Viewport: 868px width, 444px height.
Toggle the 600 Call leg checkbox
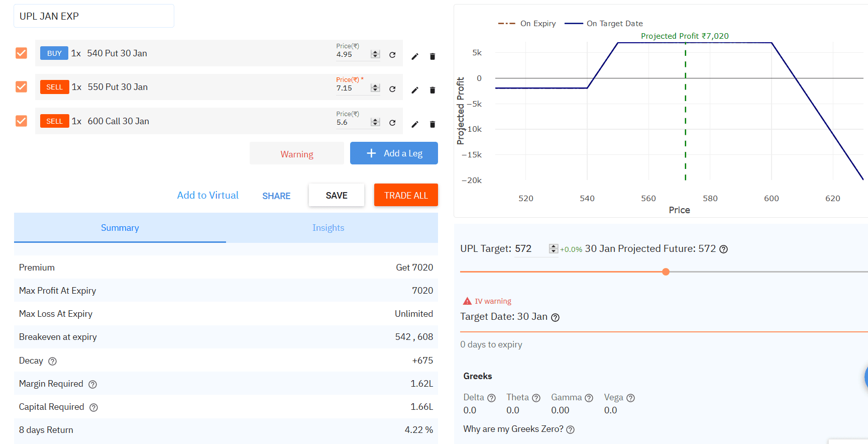(x=21, y=121)
